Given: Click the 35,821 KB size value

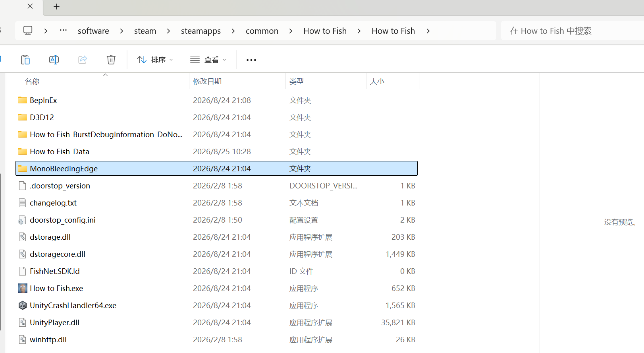Looking at the screenshot, I should pos(398,322).
